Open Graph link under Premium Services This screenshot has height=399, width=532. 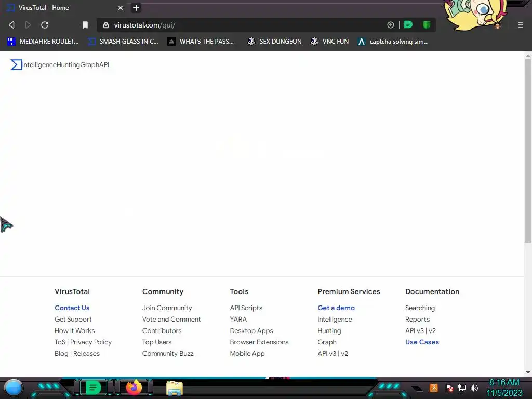point(327,342)
